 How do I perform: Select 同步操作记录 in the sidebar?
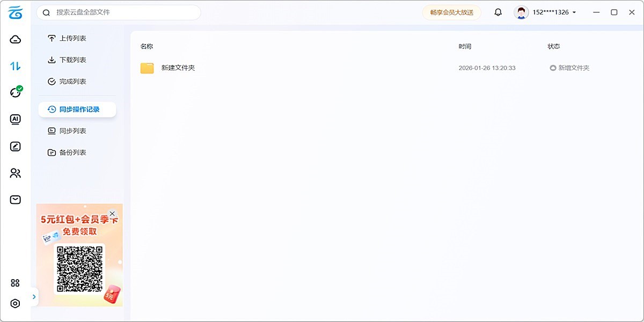click(77, 109)
